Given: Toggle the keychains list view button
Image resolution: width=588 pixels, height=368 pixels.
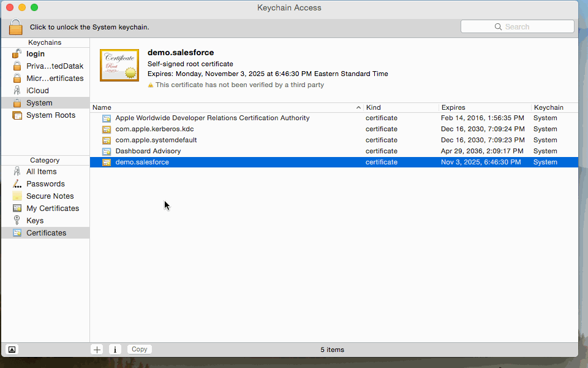Looking at the screenshot, I should (12, 350).
